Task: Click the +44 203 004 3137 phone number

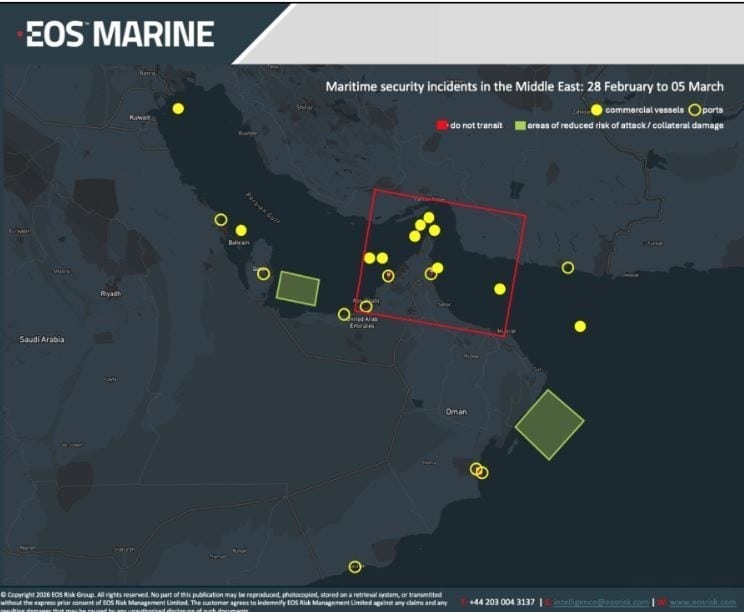Action: 501,602
